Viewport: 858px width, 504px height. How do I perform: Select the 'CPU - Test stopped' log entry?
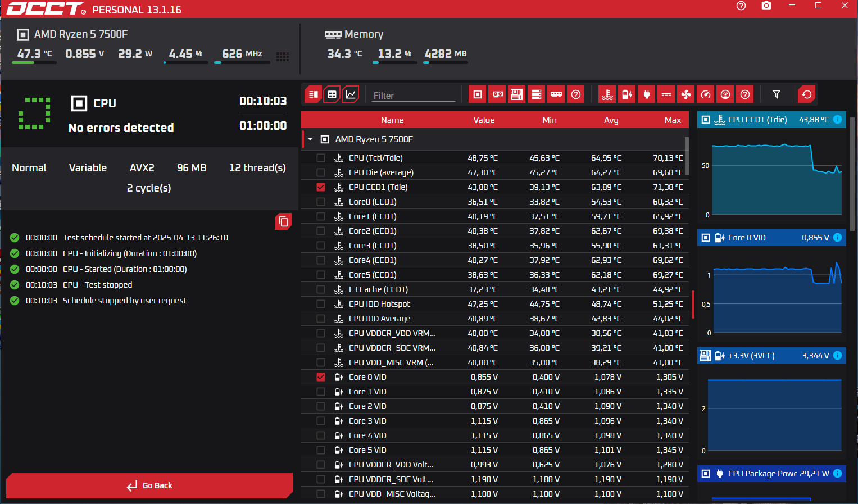click(x=97, y=285)
